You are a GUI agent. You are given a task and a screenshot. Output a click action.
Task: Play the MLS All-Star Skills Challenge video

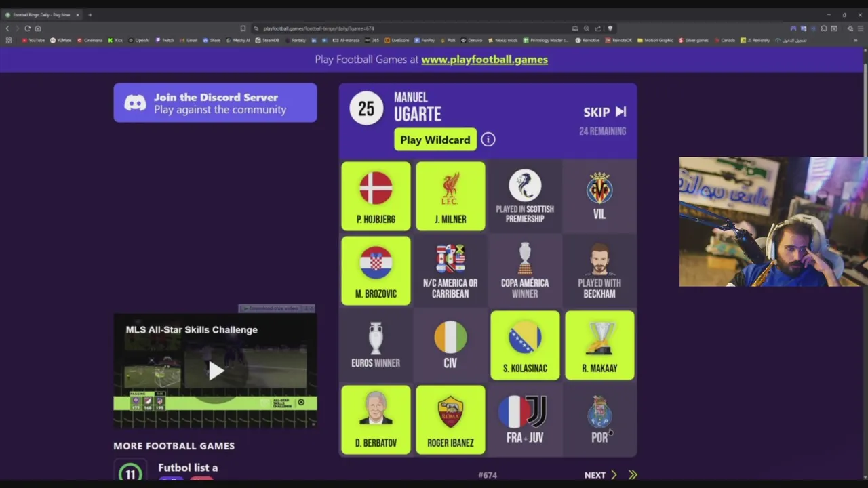pyautogui.click(x=216, y=370)
